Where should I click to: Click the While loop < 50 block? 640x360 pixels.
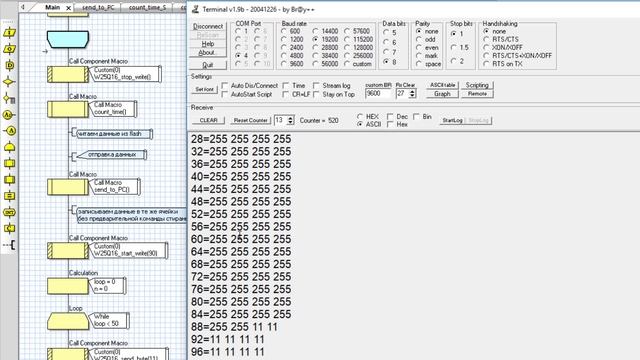(x=68, y=321)
